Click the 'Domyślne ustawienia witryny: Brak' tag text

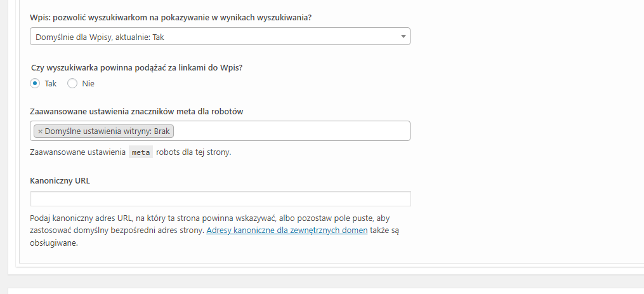click(x=108, y=131)
